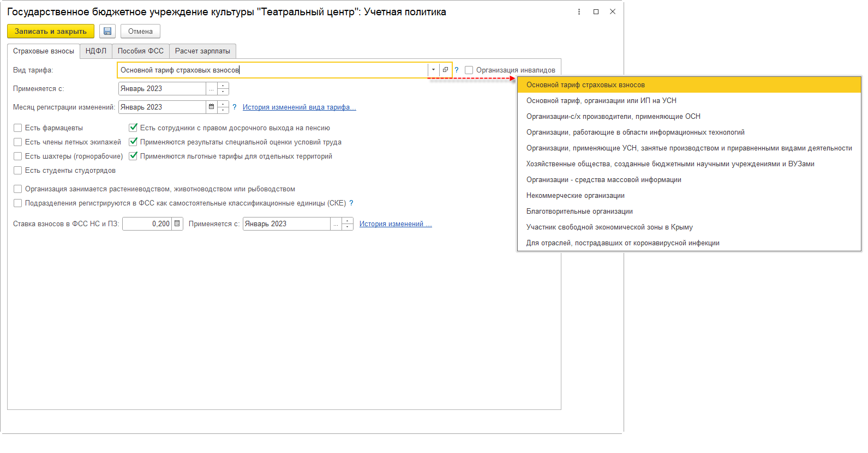Select Организации - средства массовой информации
This screenshot has height=453, width=868.
(689, 179)
